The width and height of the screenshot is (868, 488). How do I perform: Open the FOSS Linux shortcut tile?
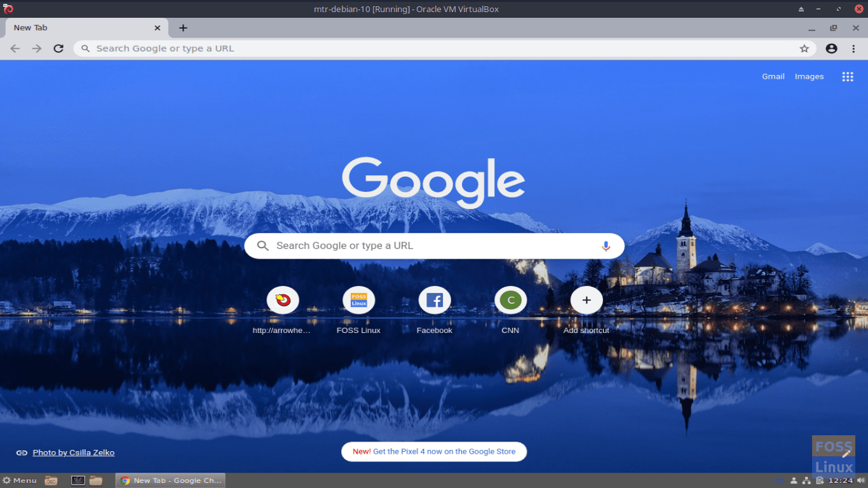(358, 300)
